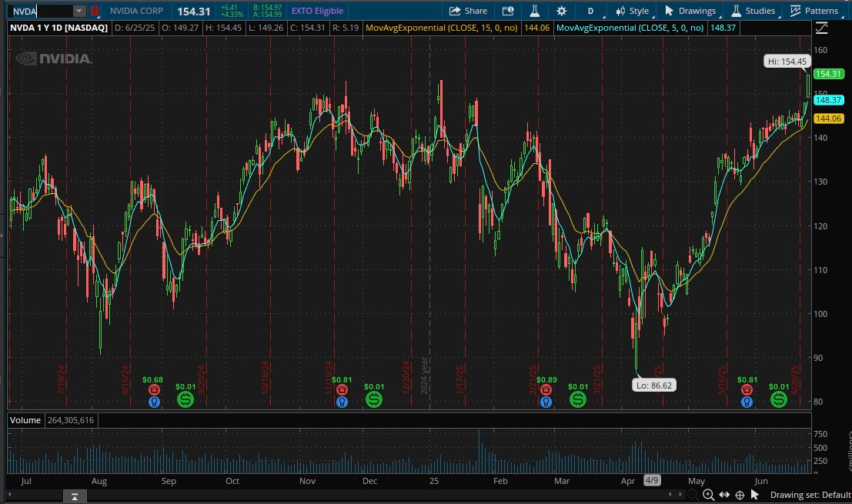Click the NVDA 1 Y 1D [NASDAQ] label
Viewport: 852px width, 504px height.
(x=58, y=28)
